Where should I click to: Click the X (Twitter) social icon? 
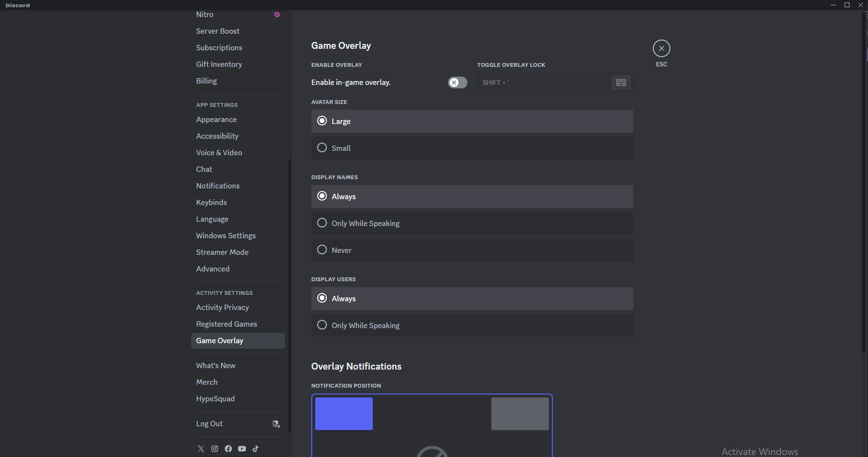(201, 449)
